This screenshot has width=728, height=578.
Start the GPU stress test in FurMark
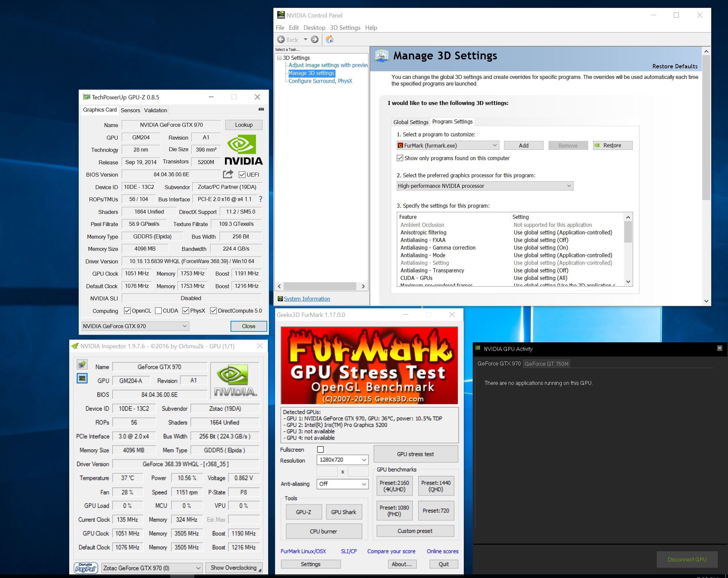(x=416, y=454)
